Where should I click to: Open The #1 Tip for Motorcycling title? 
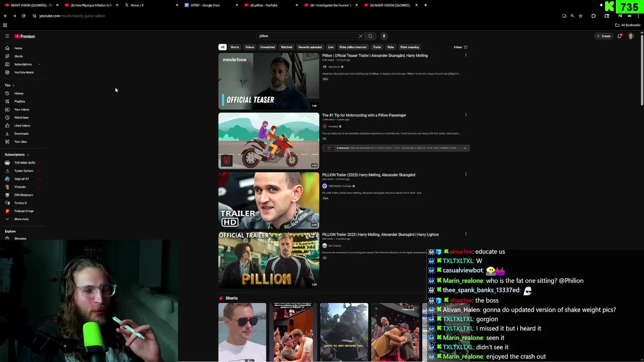click(x=364, y=115)
